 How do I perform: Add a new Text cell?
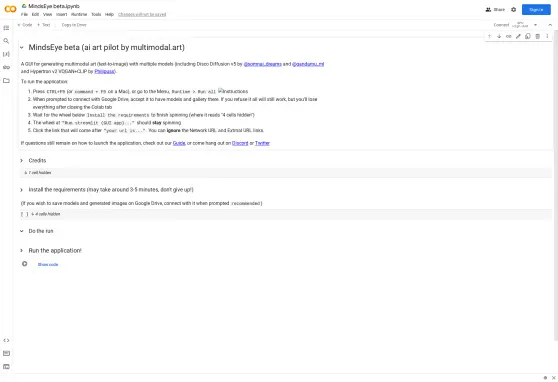[x=44, y=25]
